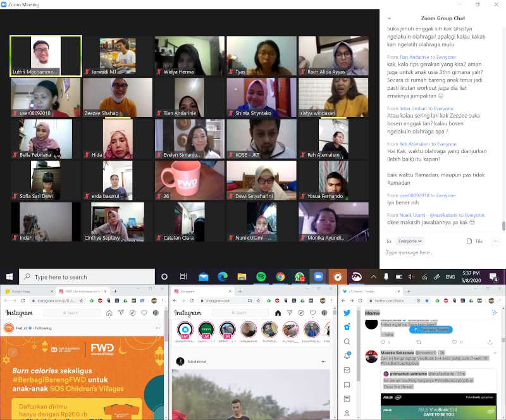Open Twitter Explore search icon in sidebar

[347, 342]
